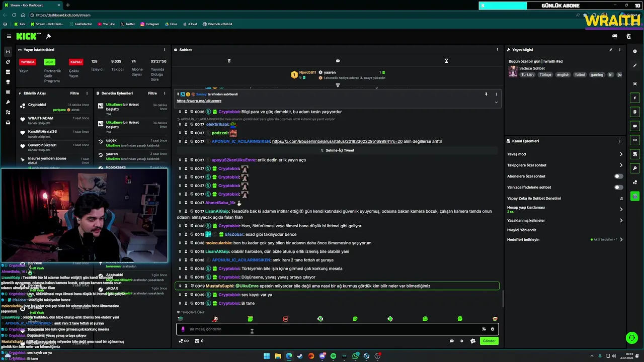Open the link icon in left sidebar
The height and width of the screenshot is (362, 644).
[8, 62]
